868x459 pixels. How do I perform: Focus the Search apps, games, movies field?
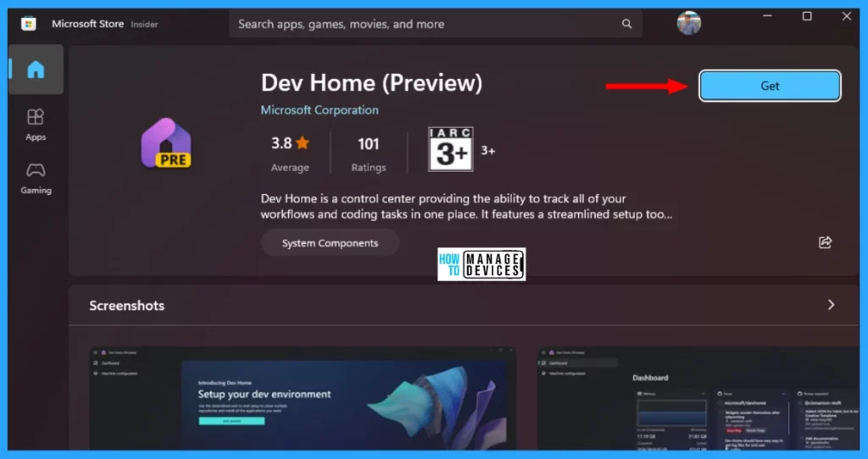pos(435,24)
